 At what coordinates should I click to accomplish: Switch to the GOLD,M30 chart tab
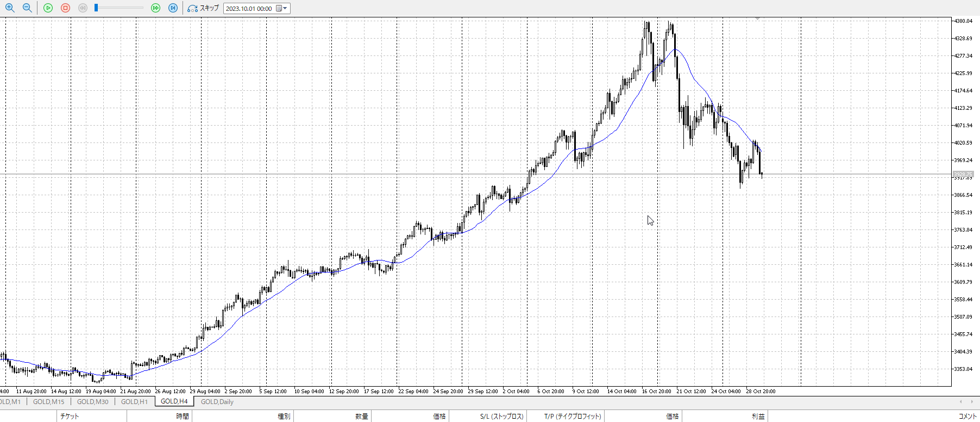(x=92, y=402)
